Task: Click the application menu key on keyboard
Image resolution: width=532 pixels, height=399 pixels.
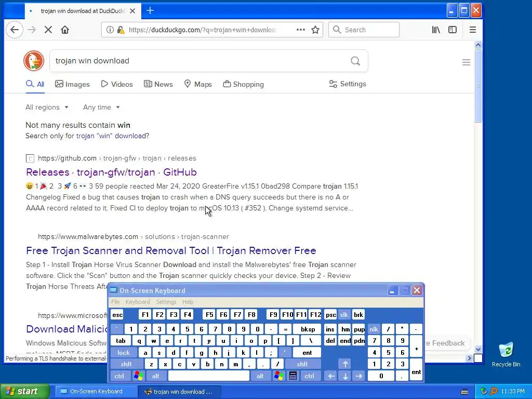Action: tap(293, 376)
